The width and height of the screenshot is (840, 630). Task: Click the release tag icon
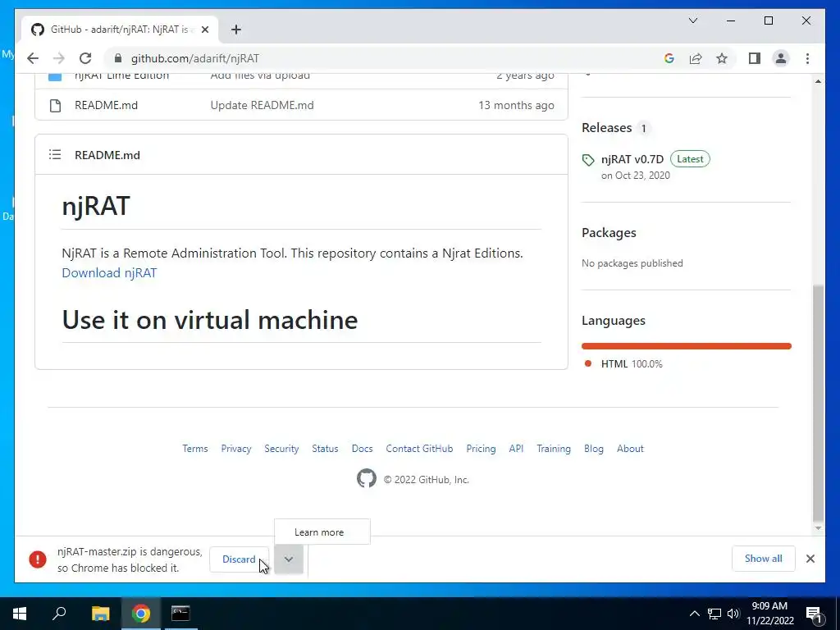coord(588,160)
